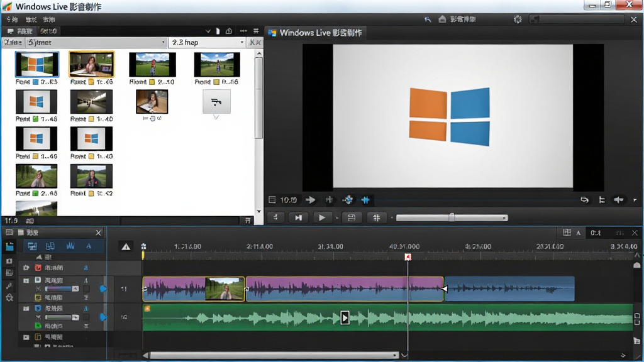Select the media tab with the monitor icon
The width and height of the screenshot is (644, 362).
coord(19,31)
